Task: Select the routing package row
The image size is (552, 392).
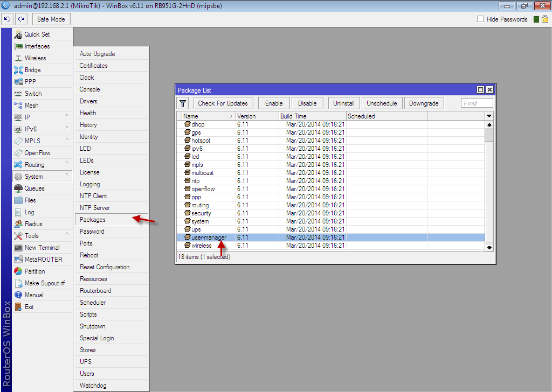Action: tap(330, 205)
